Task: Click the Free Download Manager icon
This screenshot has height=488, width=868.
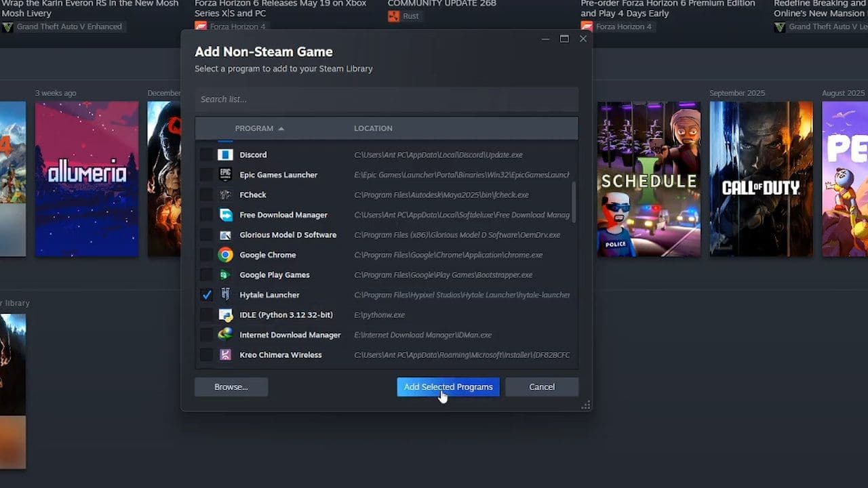Action: pyautogui.click(x=225, y=215)
